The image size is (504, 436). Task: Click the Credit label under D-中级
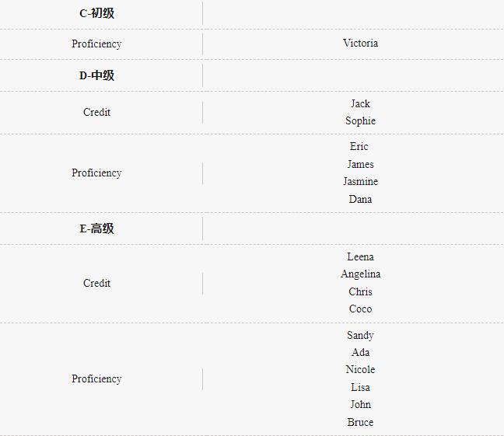pos(96,112)
